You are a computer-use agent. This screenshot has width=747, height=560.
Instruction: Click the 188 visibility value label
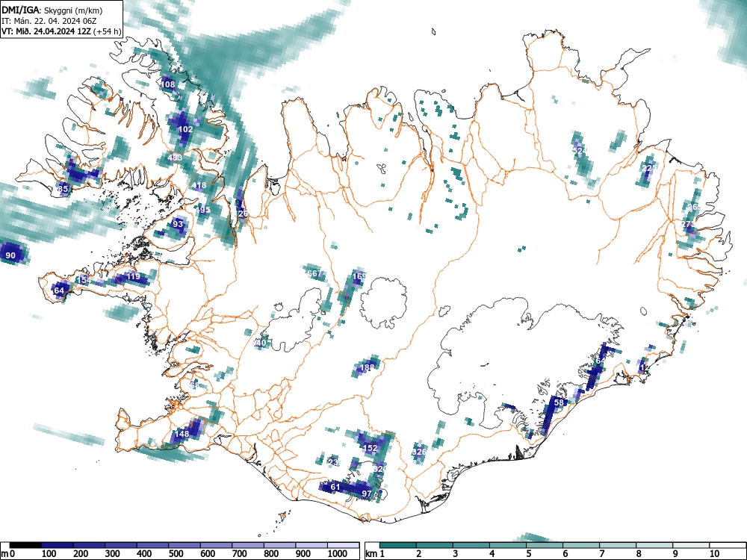pos(367,367)
